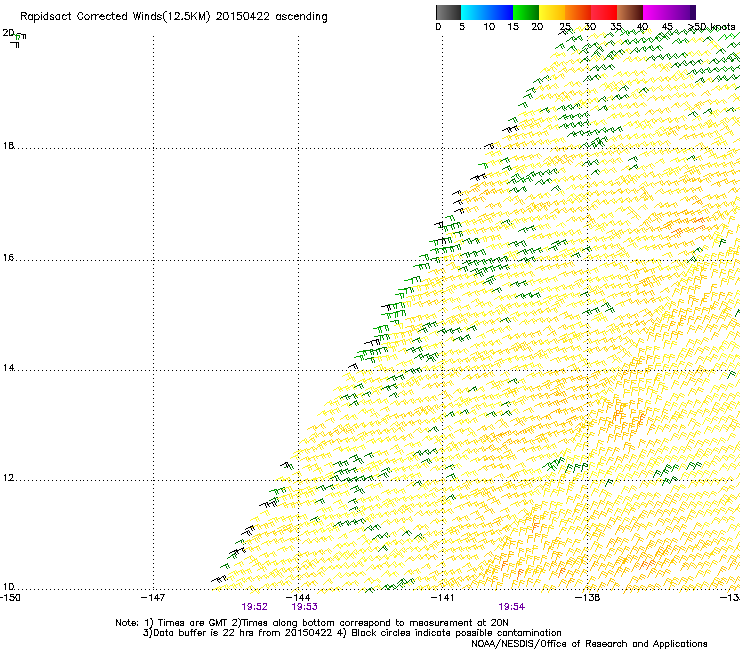Click the latitude label 10

click(8, 587)
